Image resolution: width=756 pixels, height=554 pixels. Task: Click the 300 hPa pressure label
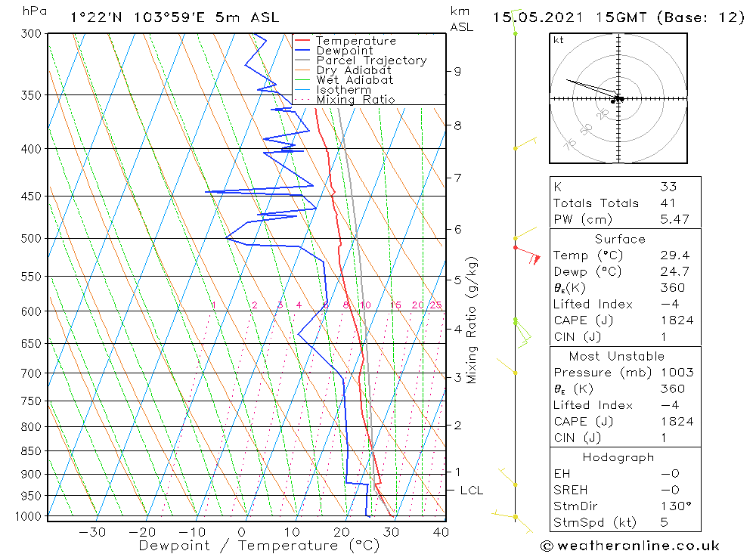(x=31, y=34)
